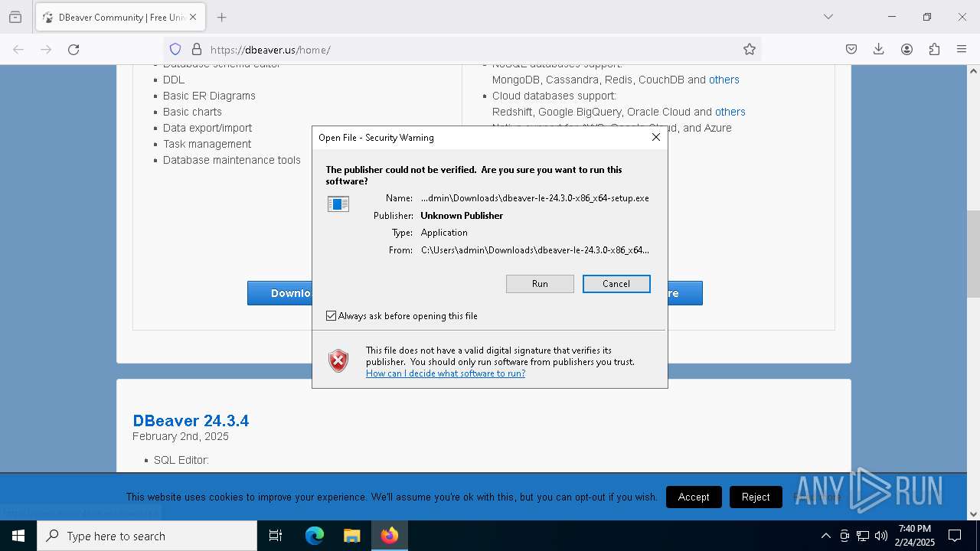Open the volume tray icon
The width and height of the screenshot is (980, 551).
[881, 536]
